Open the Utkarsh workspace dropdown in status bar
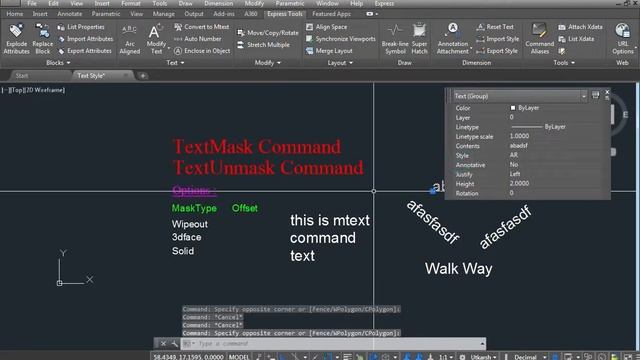The image size is (640, 360). (483, 357)
